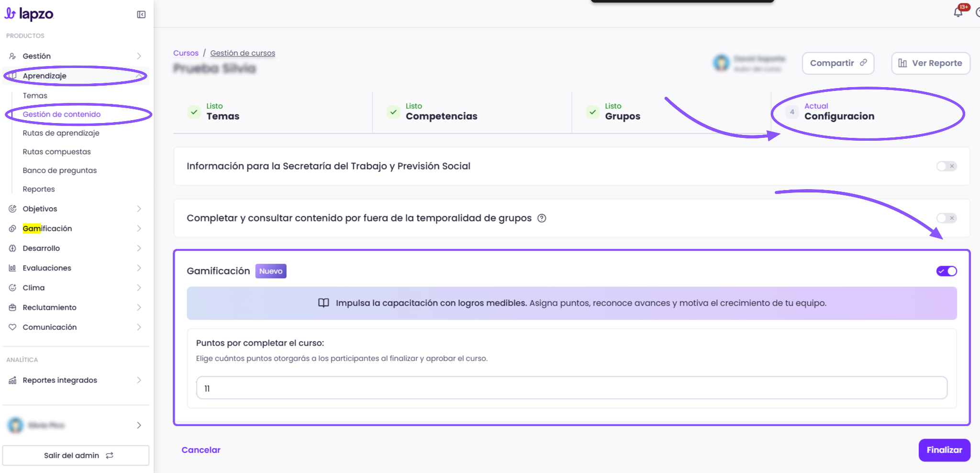Disable the Gamificación toggle
Viewport: 980px width, 473px height.
[x=946, y=271]
